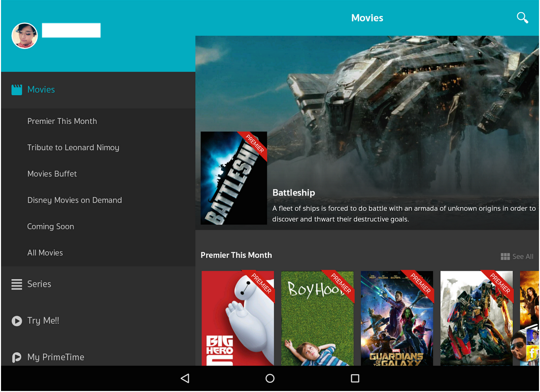Open Tribute to Leonard Nimoy category
Viewport: 540px width, 392px height.
coord(98,147)
